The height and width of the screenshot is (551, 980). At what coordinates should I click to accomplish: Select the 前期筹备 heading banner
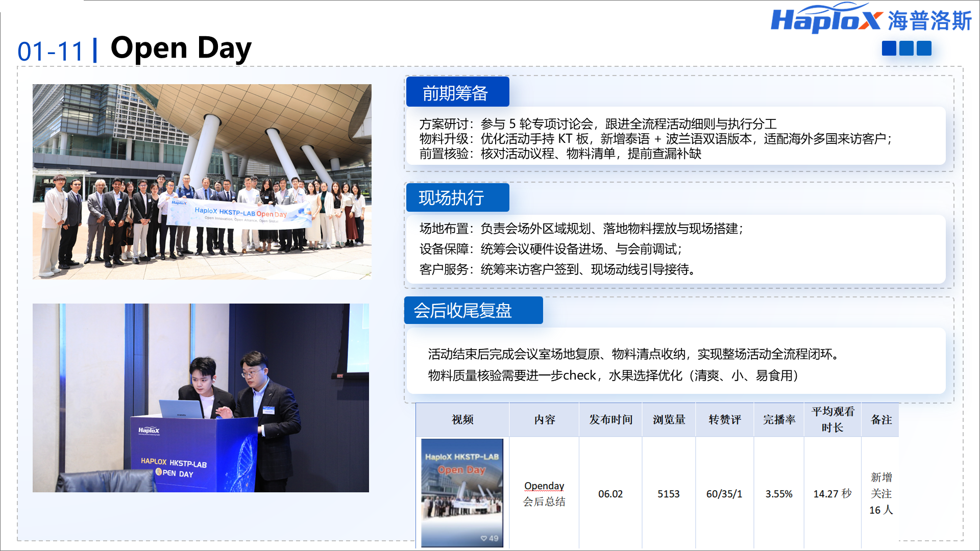[458, 92]
